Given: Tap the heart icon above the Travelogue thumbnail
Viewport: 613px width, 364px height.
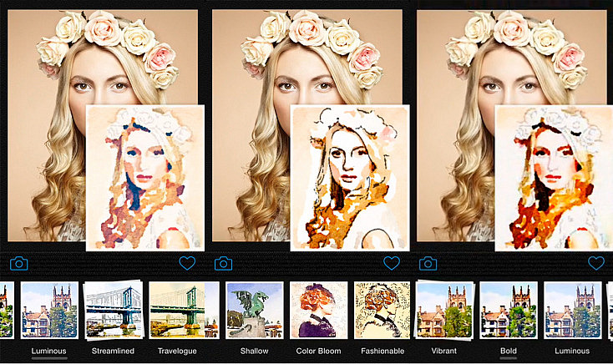Looking at the screenshot, I should (x=187, y=263).
